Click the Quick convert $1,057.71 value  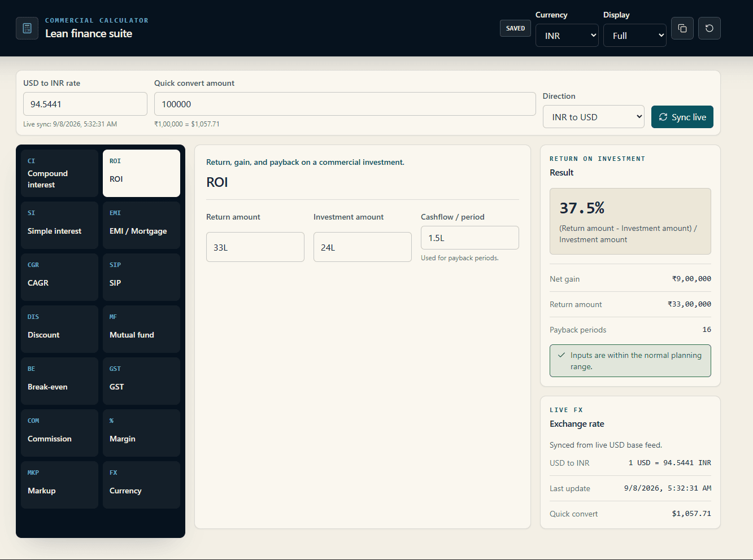(x=691, y=514)
